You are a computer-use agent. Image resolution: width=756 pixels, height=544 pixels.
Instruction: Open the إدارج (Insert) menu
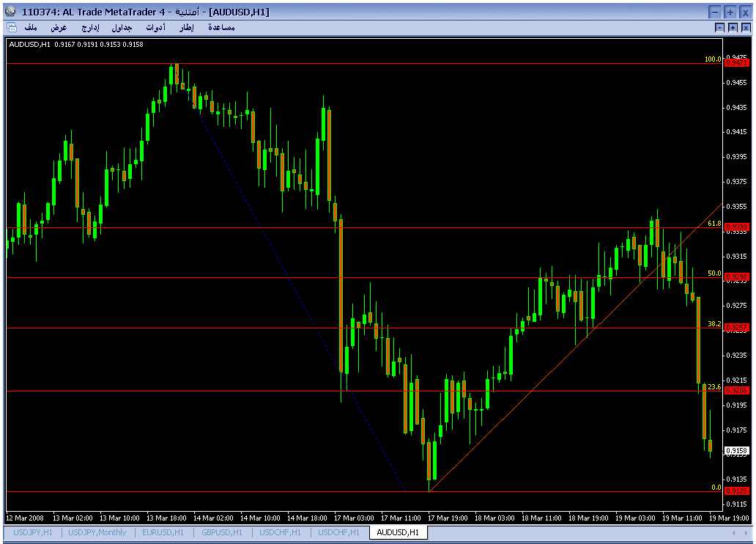(x=91, y=28)
